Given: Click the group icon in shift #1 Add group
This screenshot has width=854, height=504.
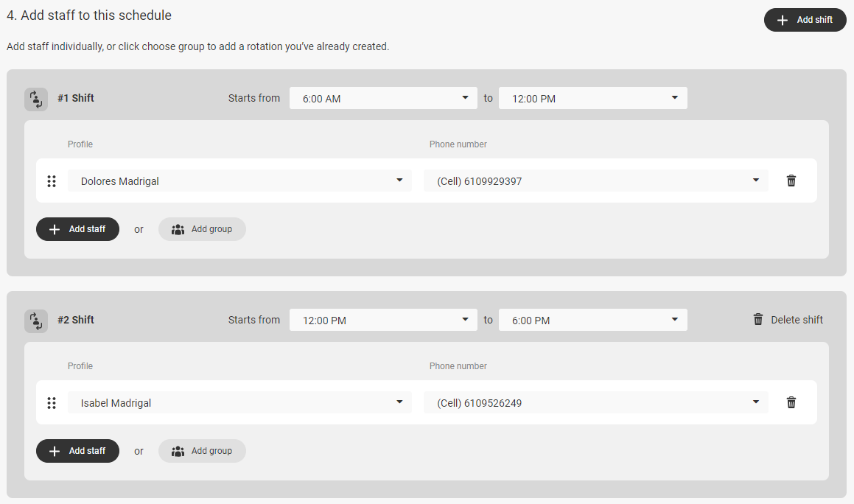Looking at the screenshot, I should click(178, 229).
